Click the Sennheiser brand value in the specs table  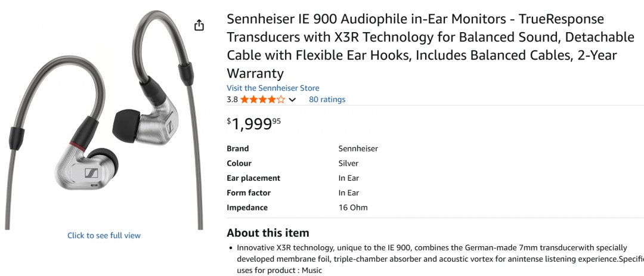[x=358, y=148]
